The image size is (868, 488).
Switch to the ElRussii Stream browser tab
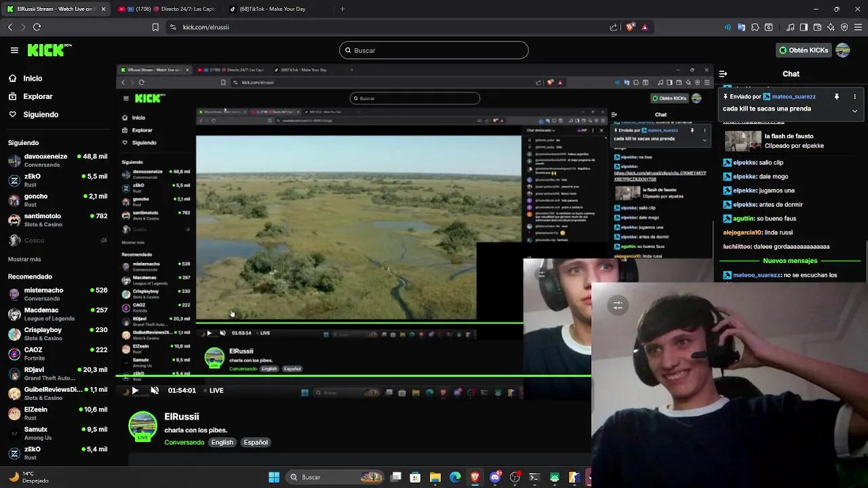click(56, 9)
